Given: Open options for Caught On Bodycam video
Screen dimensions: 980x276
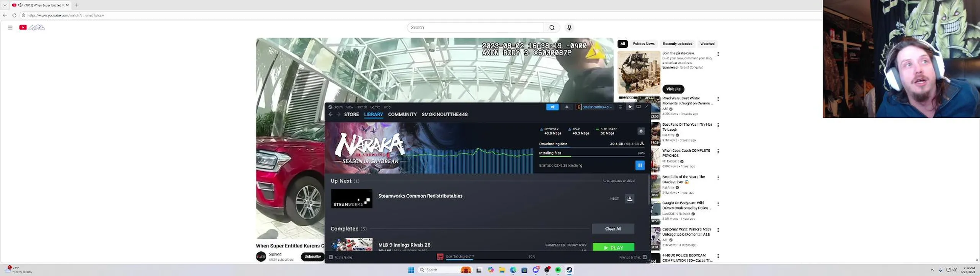Looking at the screenshot, I should (x=718, y=204).
